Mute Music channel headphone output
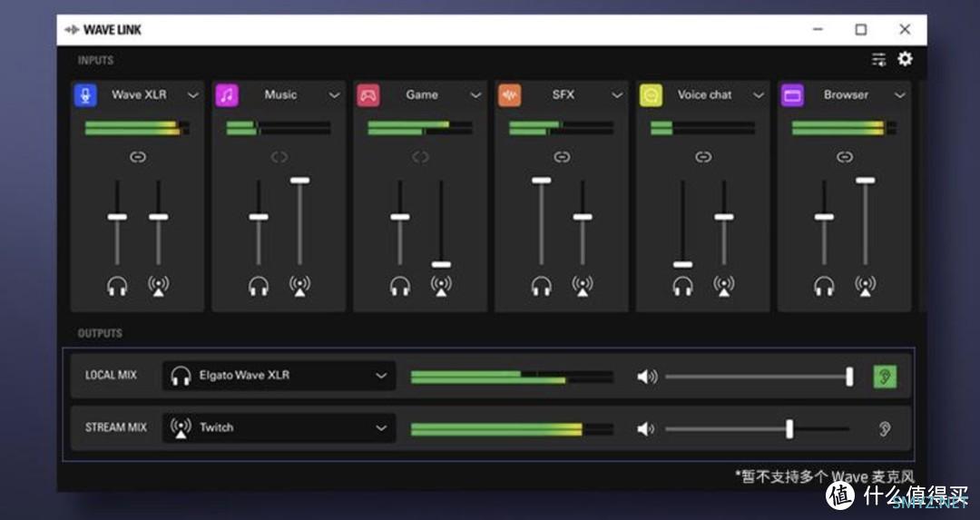This screenshot has width=980, height=520. [258, 286]
